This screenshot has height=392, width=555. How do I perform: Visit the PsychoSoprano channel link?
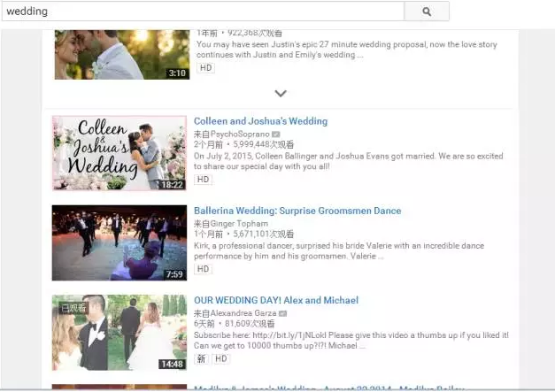[x=240, y=135]
